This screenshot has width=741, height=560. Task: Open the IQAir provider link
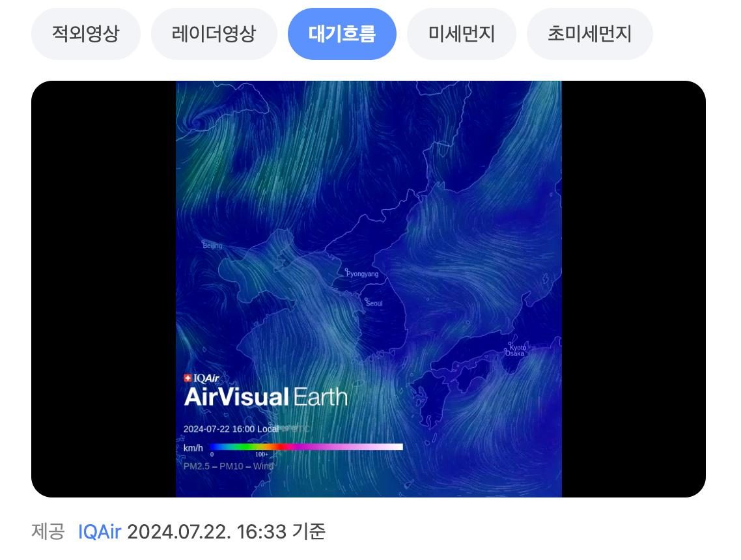pyautogui.click(x=100, y=532)
